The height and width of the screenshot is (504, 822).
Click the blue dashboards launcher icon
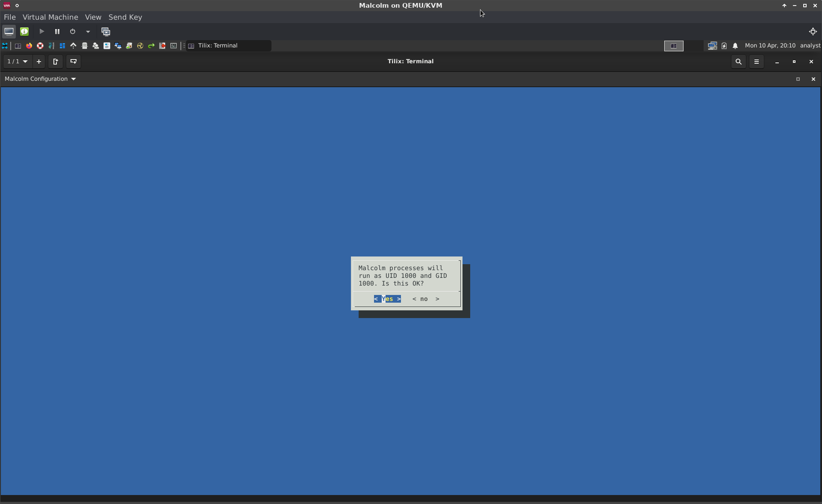[62, 46]
